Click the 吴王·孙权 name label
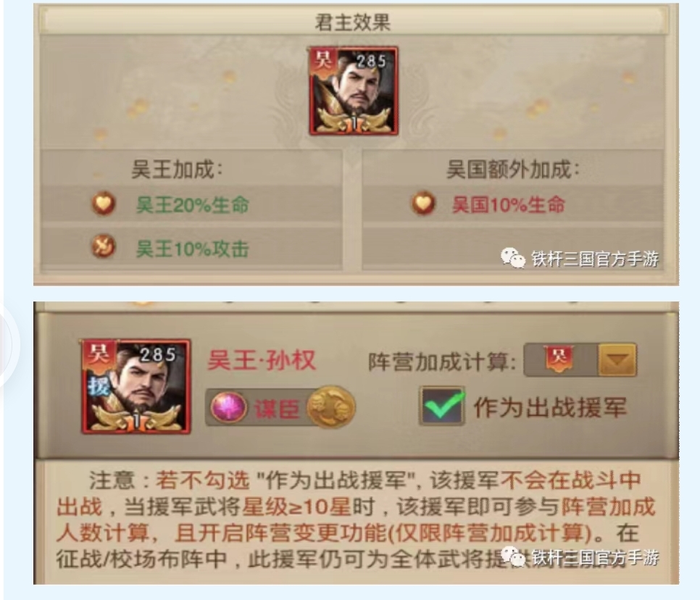 262,360
